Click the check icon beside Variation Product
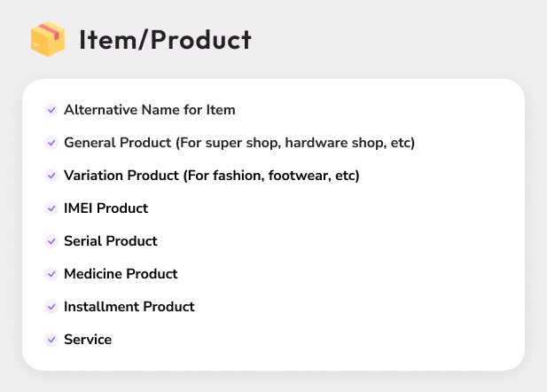This screenshot has width=547, height=392. tap(51, 176)
